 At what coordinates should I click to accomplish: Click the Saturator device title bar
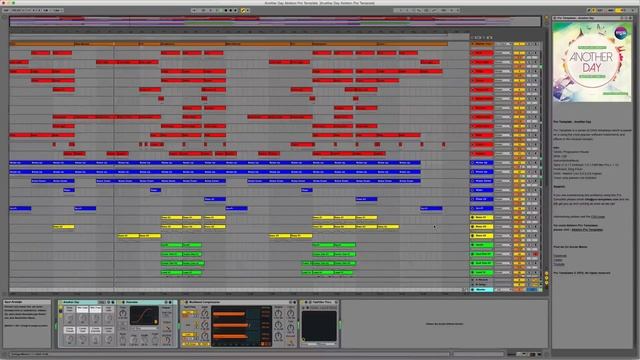click(145, 302)
